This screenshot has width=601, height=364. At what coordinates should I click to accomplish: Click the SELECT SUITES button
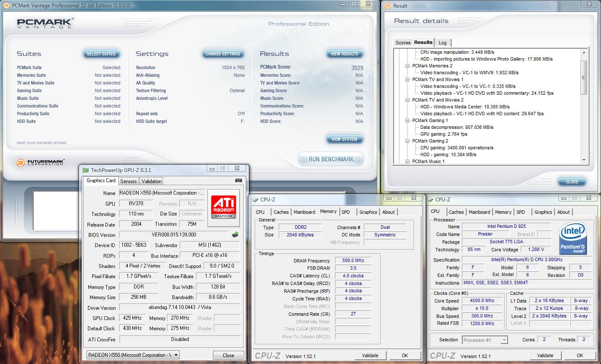coord(101,54)
